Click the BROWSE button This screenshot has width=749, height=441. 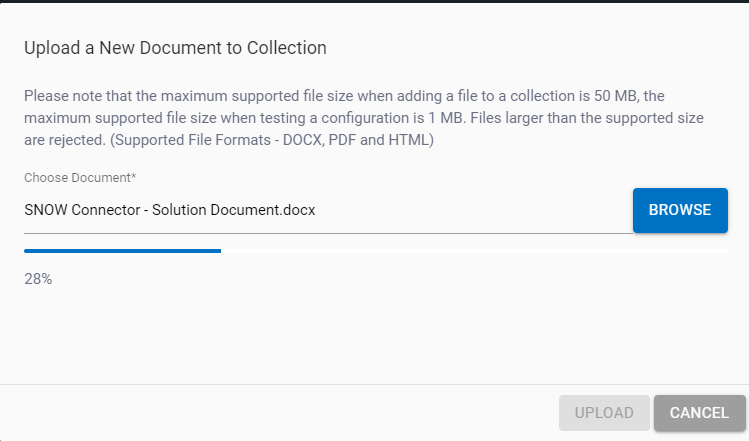pyautogui.click(x=680, y=210)
